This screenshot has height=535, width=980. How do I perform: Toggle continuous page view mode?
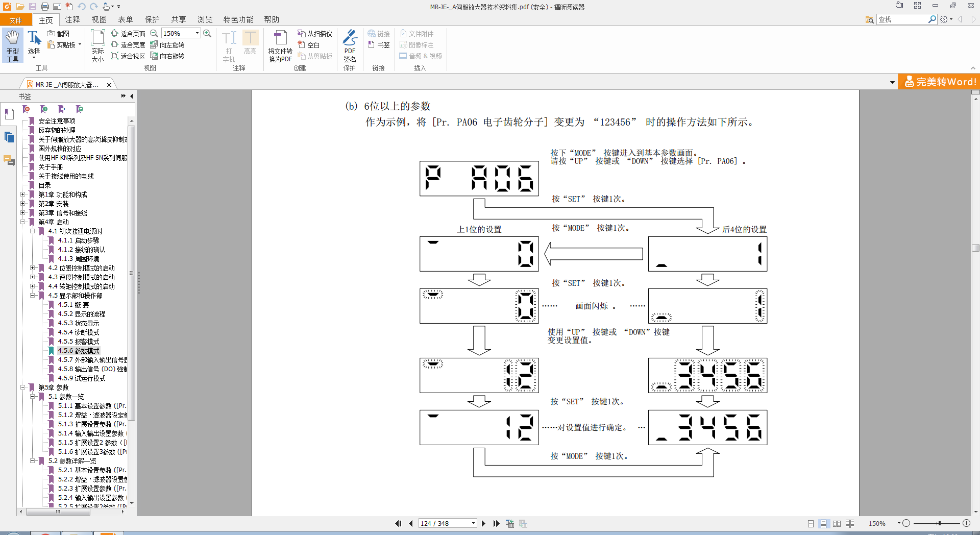823,523
